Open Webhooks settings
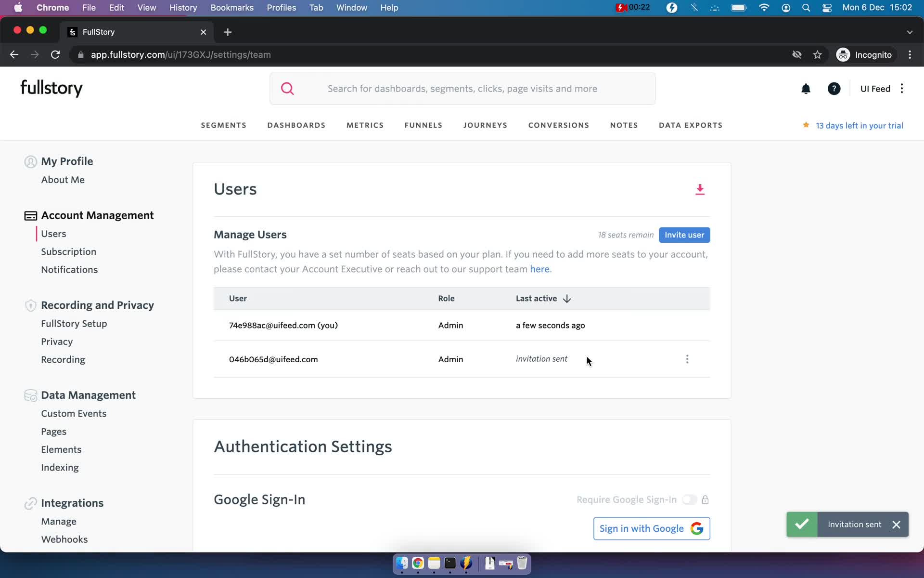Screen dimensions: 924x578 click(64, 539)
